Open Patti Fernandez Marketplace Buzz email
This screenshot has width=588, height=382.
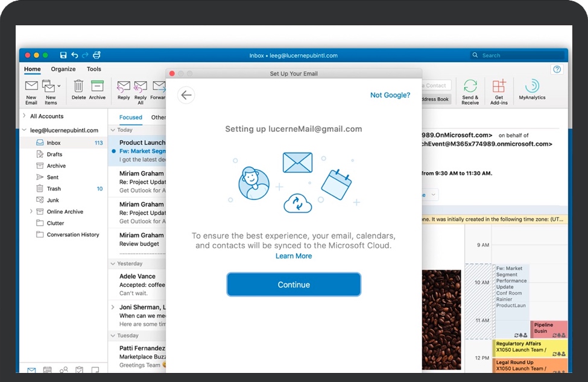pyautogui.click(x=138, y=357)
